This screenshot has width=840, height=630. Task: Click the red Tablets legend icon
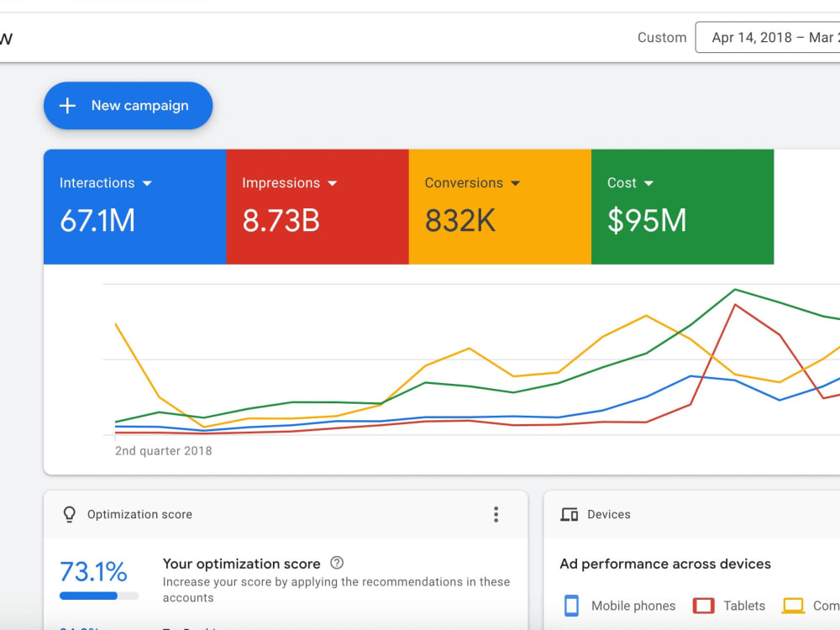(703, 606)
